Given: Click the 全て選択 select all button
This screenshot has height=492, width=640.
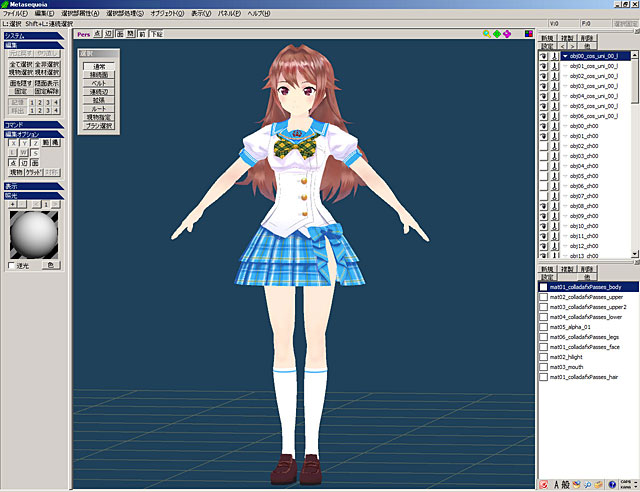Looking at the screenshot, I should 21,65.
